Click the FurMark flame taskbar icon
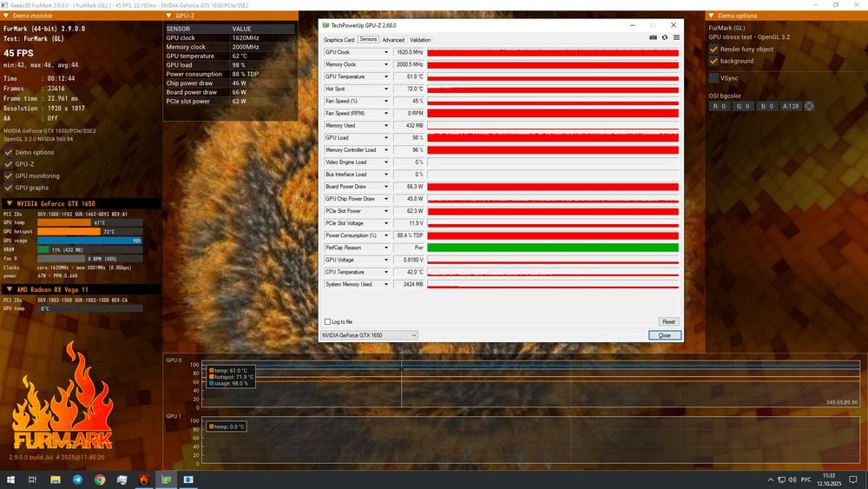Image resolution: width=868 pixels, height=489 pixels. point(144,479)
